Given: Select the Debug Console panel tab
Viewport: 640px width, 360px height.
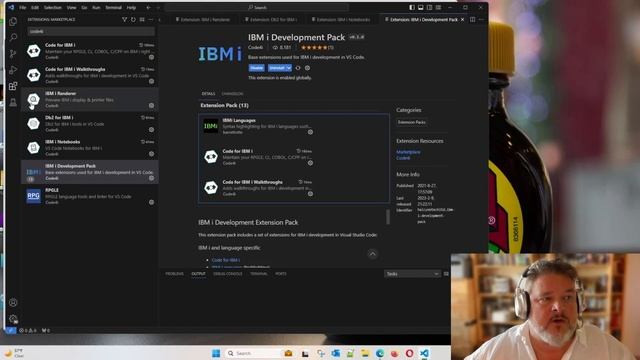Looking at the screenshot, I should tap(228, 274).
